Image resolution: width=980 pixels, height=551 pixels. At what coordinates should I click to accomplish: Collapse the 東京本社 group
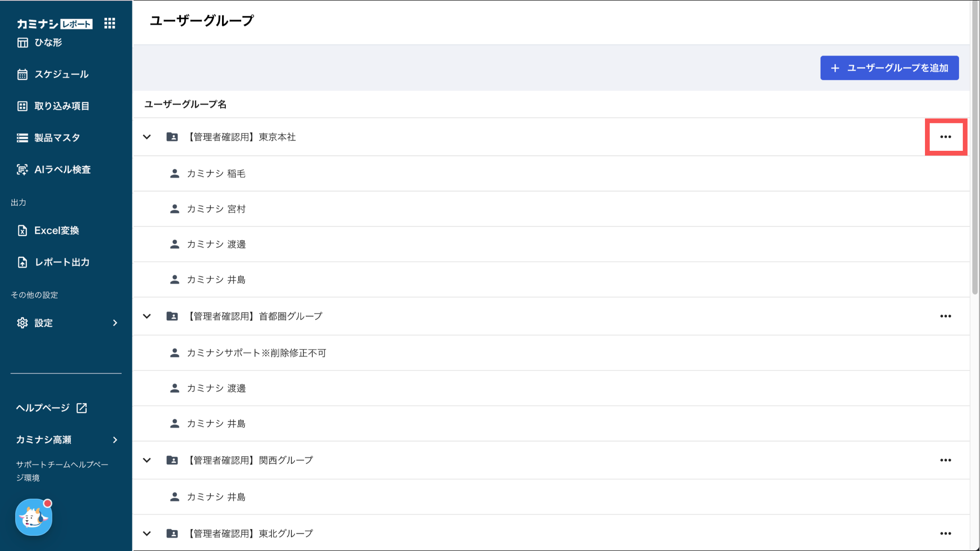tap(147, 137)
